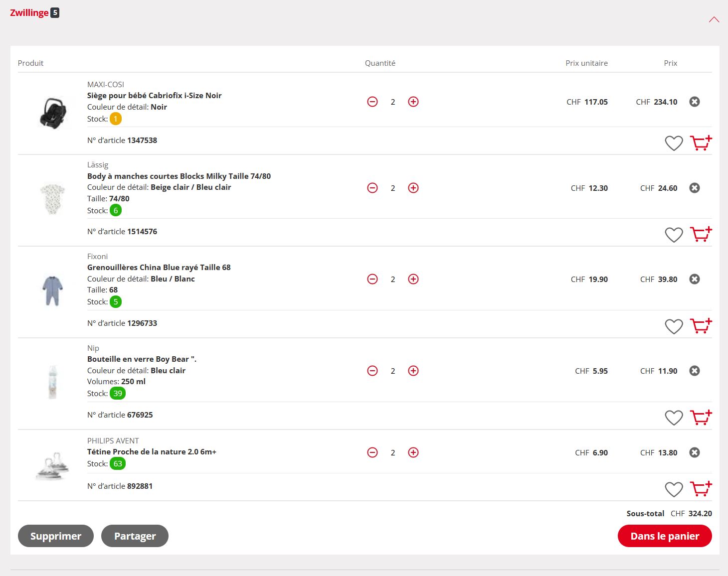Click the Prix unitaire column header
728x576 pixels.
click(586, 63)
